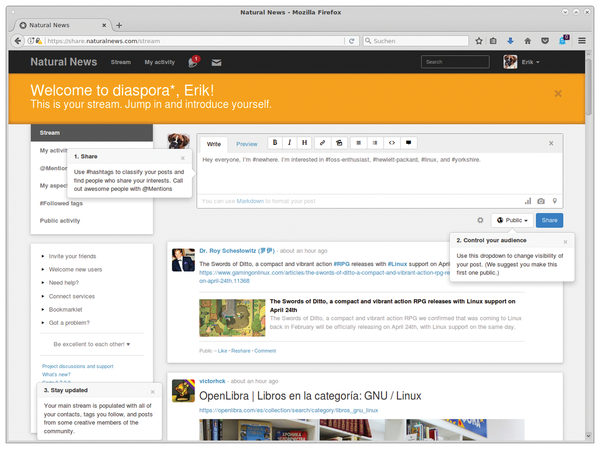The image size is (600, 449).
Task: Click the blue Share button
Action: [x=549, y=220]
